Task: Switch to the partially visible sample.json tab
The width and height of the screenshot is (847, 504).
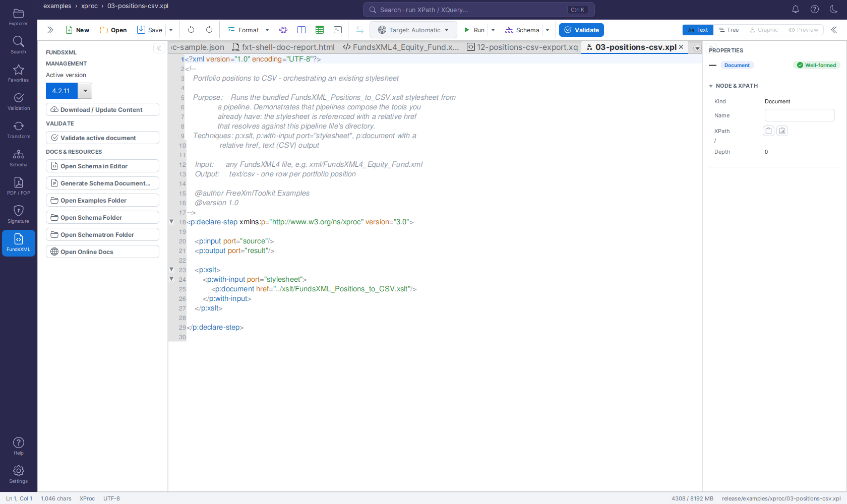Action: tap(198, 47)
